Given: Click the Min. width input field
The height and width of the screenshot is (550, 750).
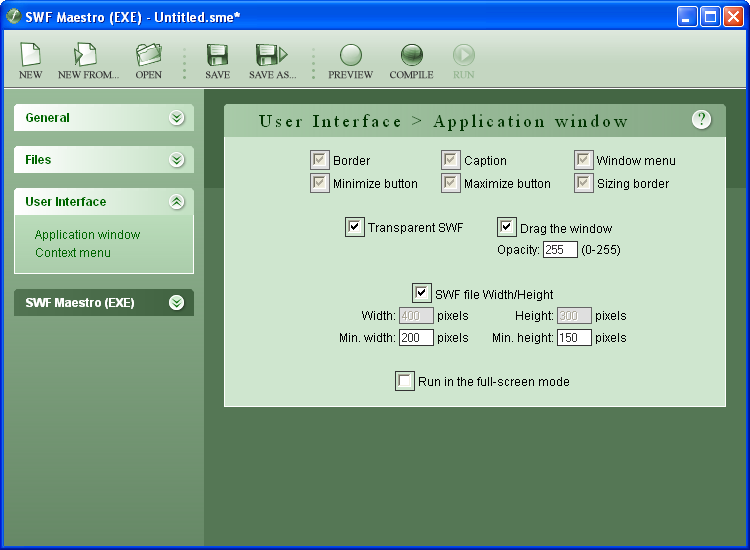Looking at the screenshot, I should point(416,338).
